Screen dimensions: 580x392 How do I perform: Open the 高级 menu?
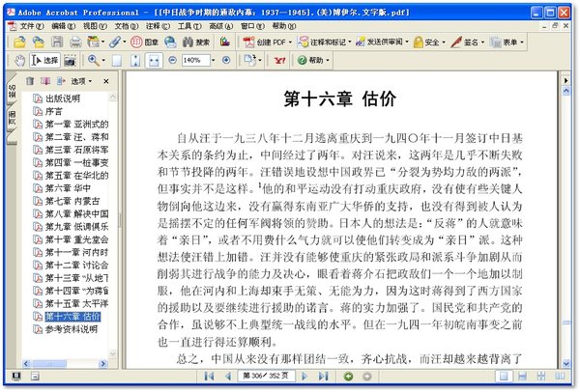[221, 26]
